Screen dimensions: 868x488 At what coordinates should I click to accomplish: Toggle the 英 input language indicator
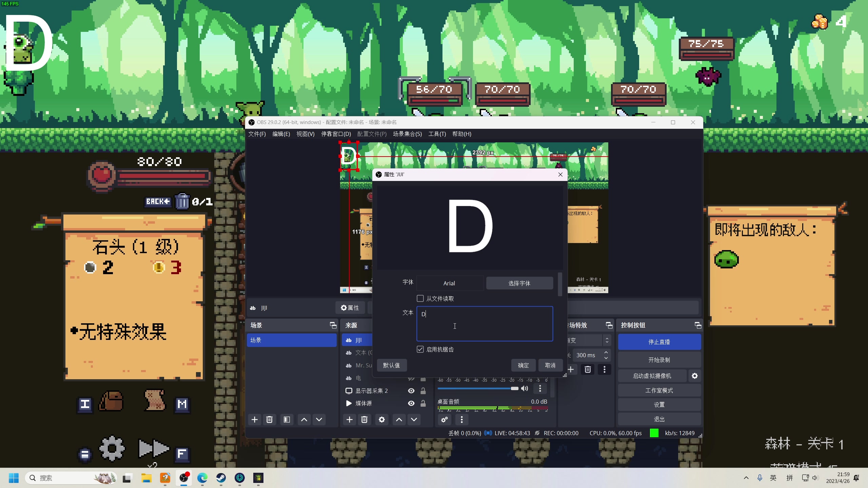point(773,478)
